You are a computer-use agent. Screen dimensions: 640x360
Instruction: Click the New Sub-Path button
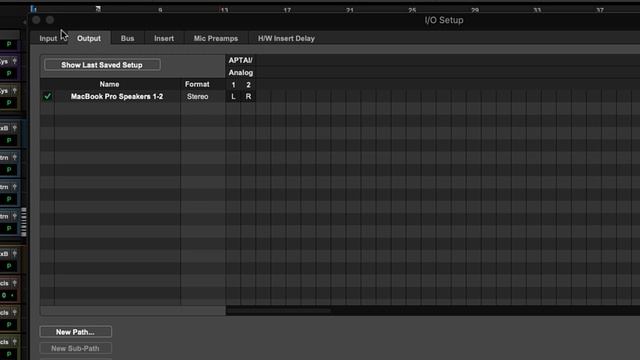75,348
